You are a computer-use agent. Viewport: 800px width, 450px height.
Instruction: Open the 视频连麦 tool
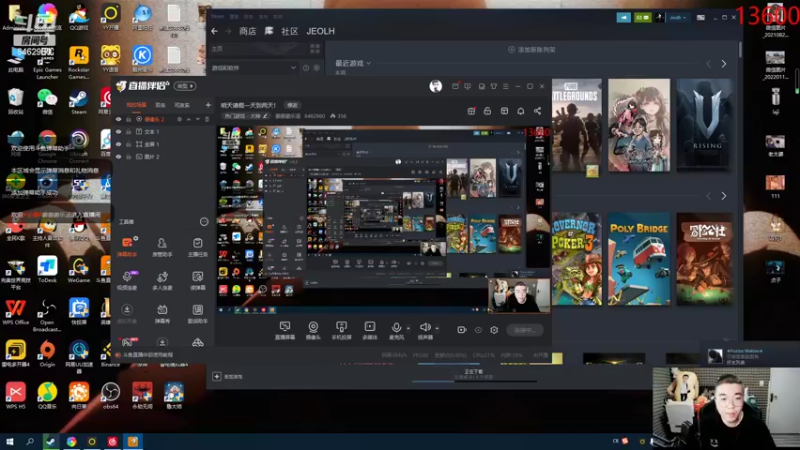127,280
